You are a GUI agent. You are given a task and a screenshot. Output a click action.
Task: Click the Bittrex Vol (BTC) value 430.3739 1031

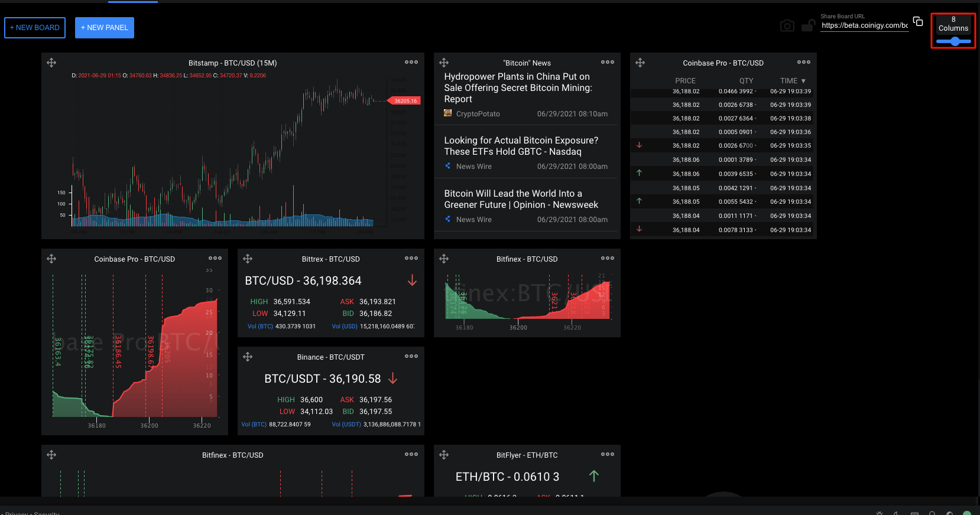(x=296, y=327)
